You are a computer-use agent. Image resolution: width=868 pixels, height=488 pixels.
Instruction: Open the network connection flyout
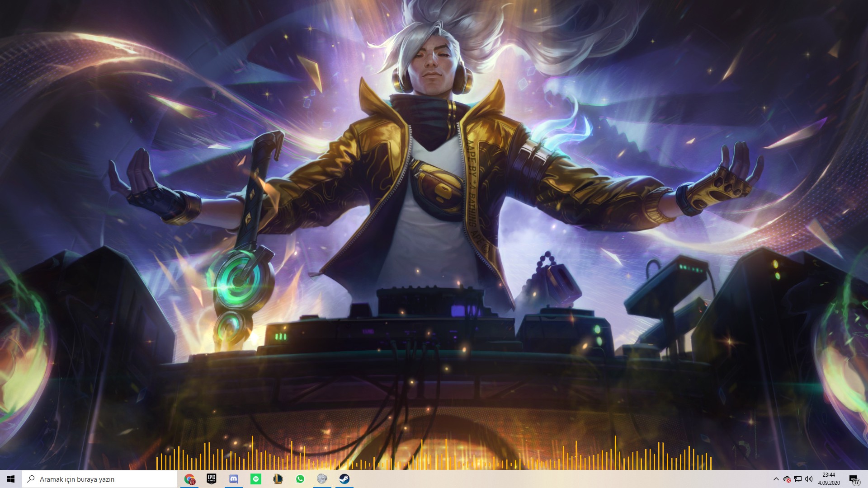(798, 479)
